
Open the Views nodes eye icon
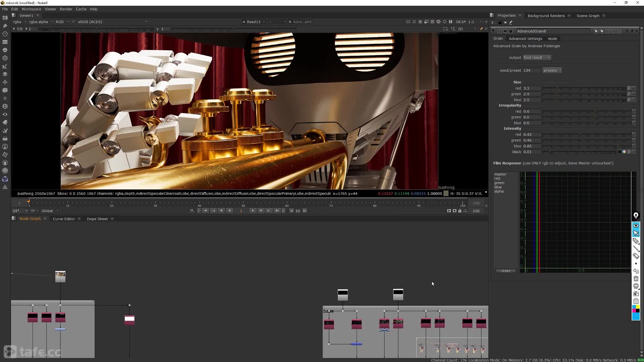(x=5, y=114)
